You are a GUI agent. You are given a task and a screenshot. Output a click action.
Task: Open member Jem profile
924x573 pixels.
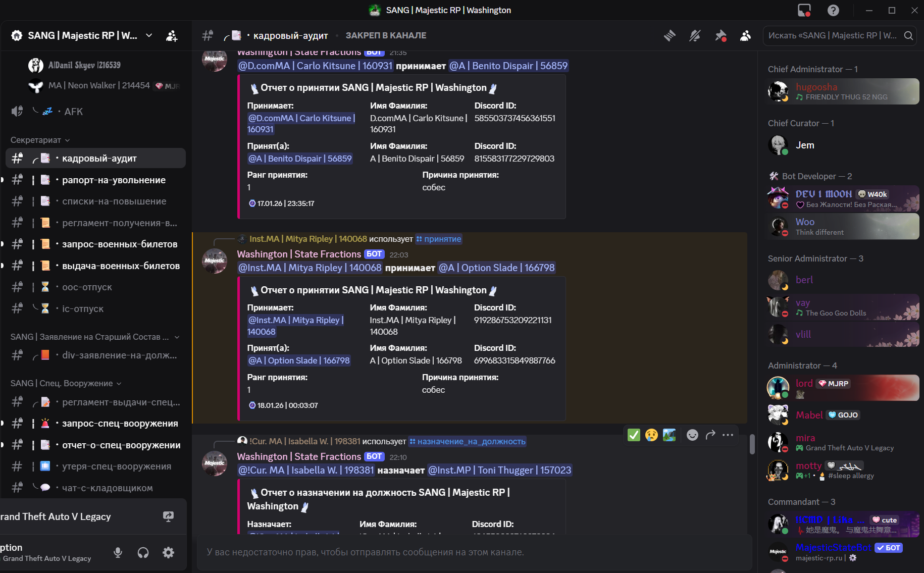(x=843, y=145)
